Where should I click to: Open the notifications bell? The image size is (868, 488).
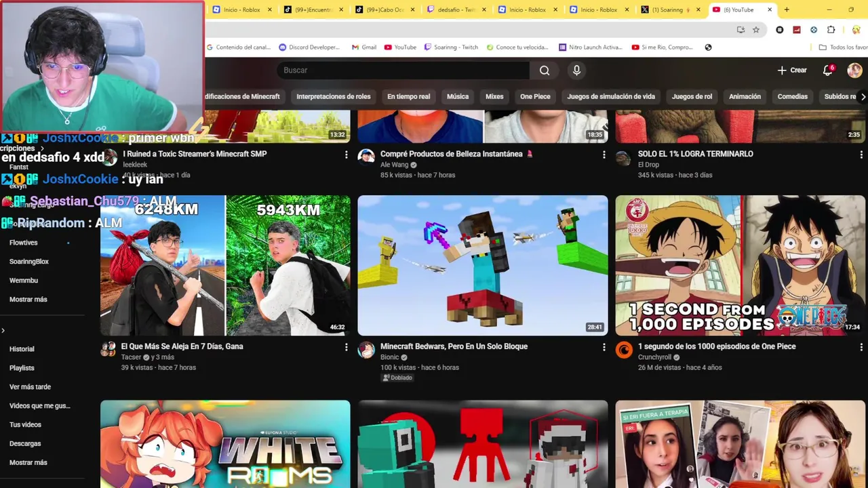pos(828,70)
